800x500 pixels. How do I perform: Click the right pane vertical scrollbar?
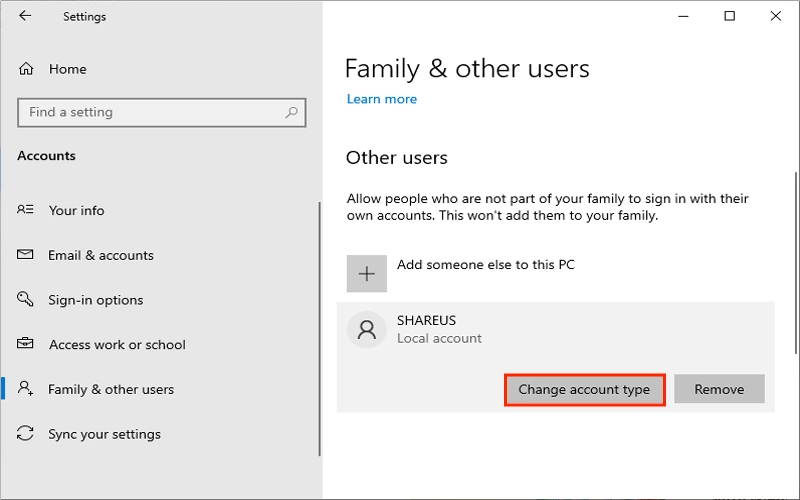796,263
